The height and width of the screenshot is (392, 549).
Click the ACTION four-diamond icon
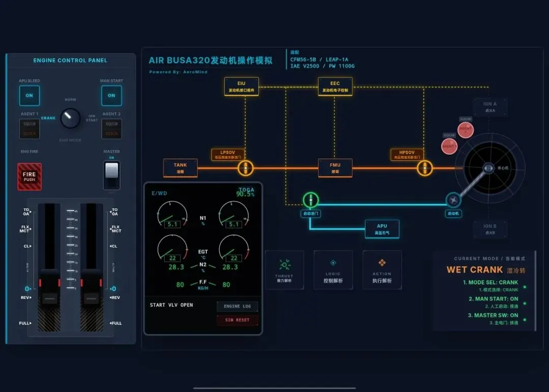(382, 263)
